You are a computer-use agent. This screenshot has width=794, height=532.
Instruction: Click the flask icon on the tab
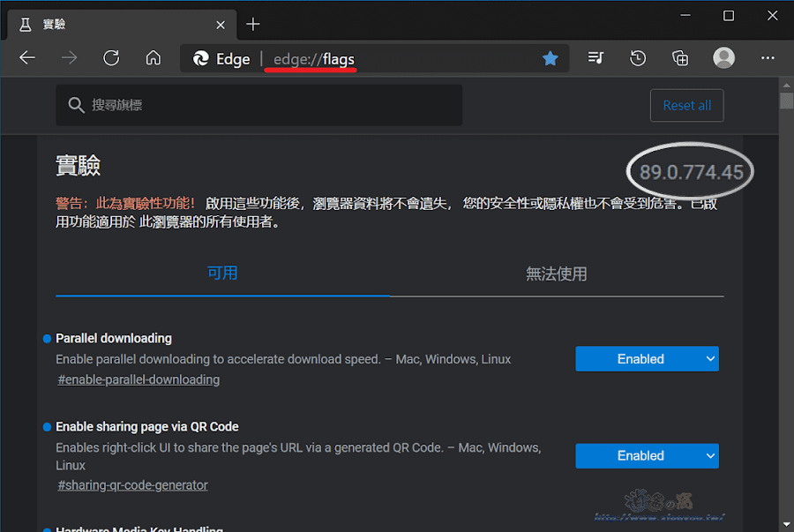[26, 25]
